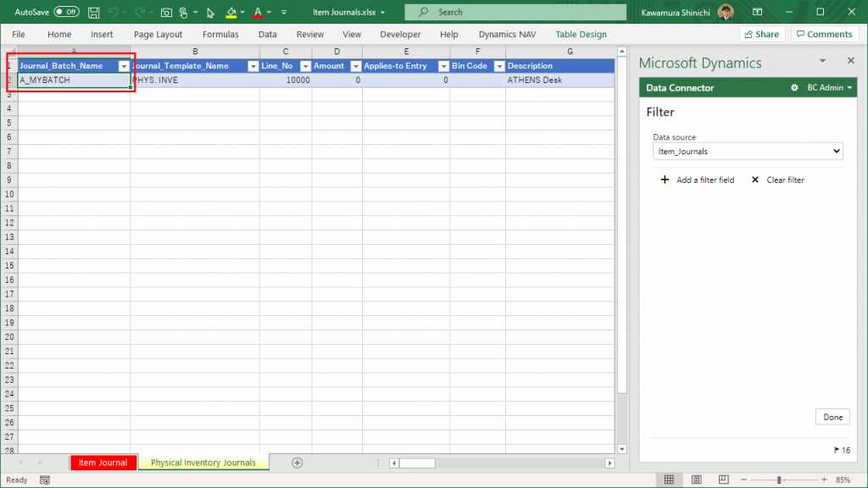Viewport: 868px width, 488px height.
Task: Customize Quick Access Toolbar dropdown
Action: coord(284,12)
